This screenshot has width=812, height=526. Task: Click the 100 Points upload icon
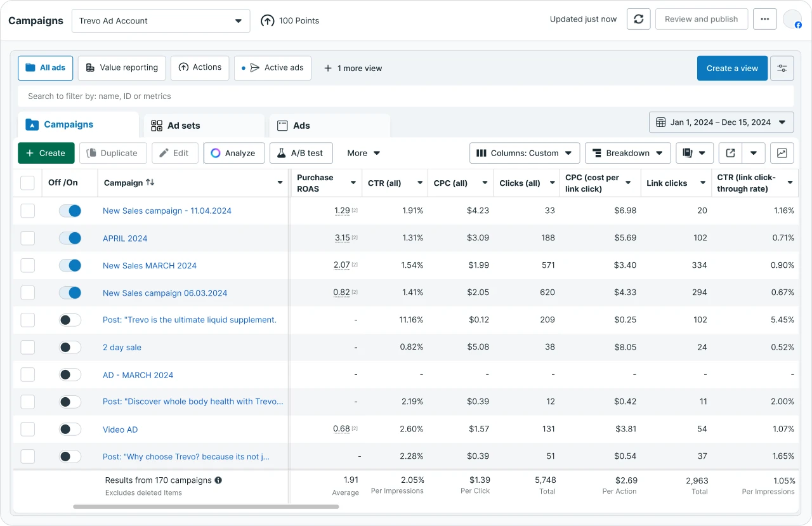(x=268, y=21)
